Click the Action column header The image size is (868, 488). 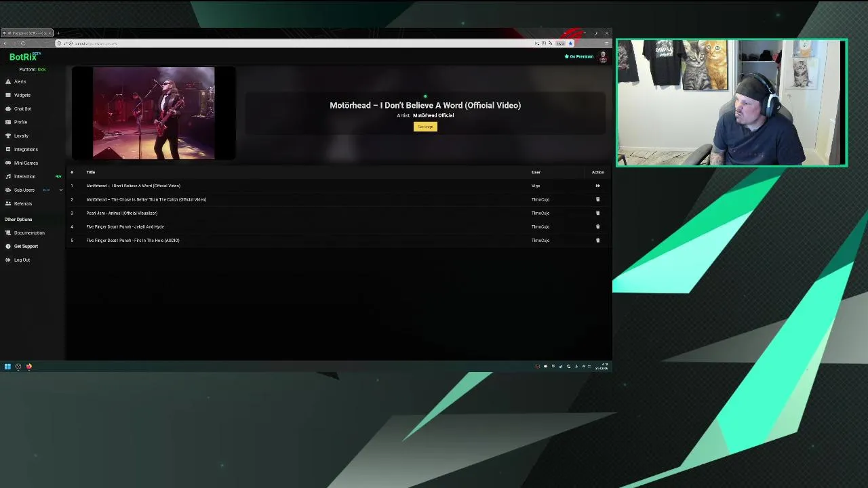pyautogui.click(x=597, y=172)
